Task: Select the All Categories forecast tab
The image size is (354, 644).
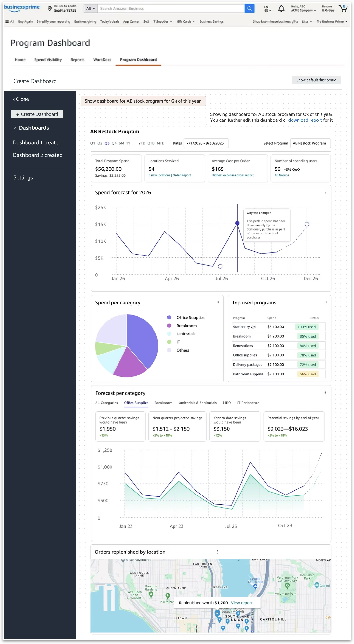Action: point(106,403)
